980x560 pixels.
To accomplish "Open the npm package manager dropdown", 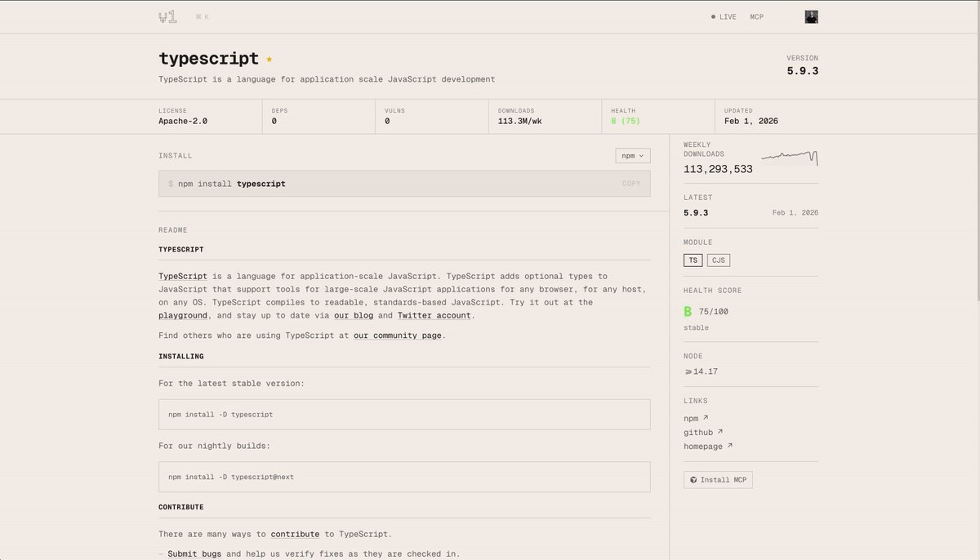I will click(x=633, y=155).
